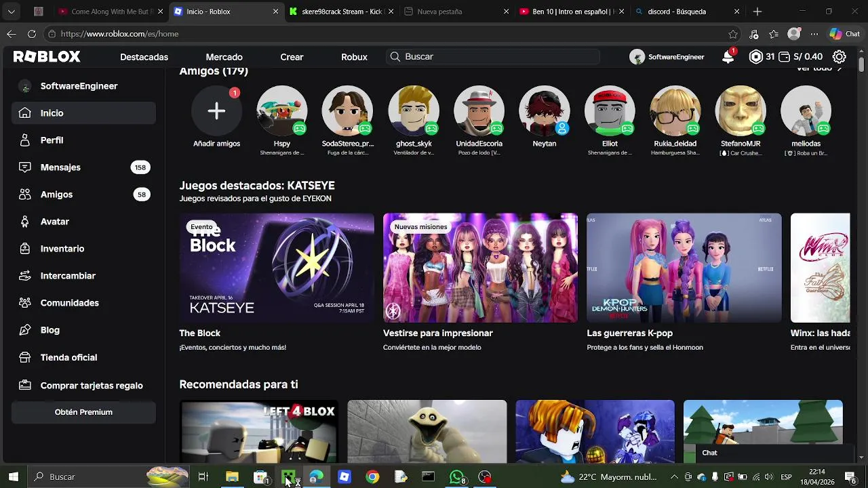Open Copilot Chat button in browser toolbar
This screenshot has width=868, height=488.
tap(845, 34)
